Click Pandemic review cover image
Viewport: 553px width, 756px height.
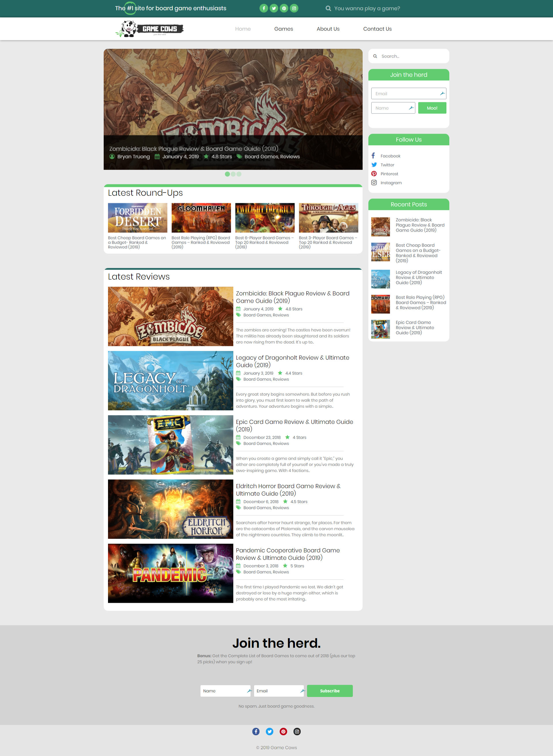coord(171,573)
